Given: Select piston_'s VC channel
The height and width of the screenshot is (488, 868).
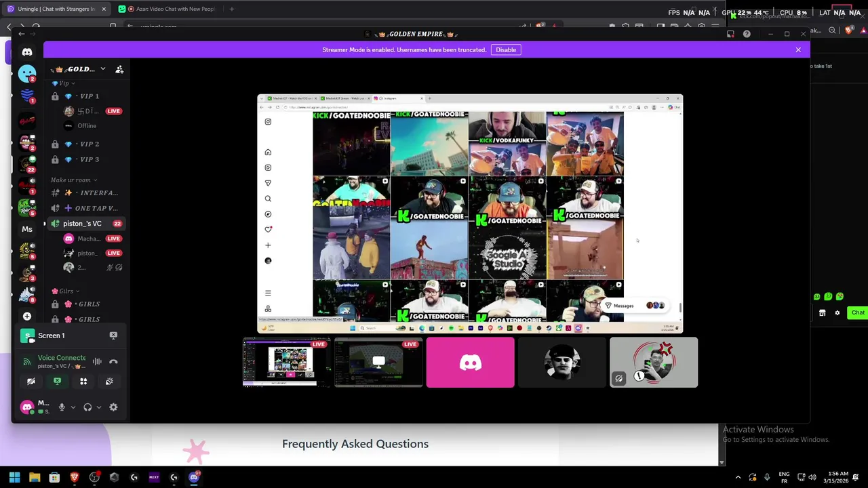Looking at the screenshot, I should click(x=85, y=224).
